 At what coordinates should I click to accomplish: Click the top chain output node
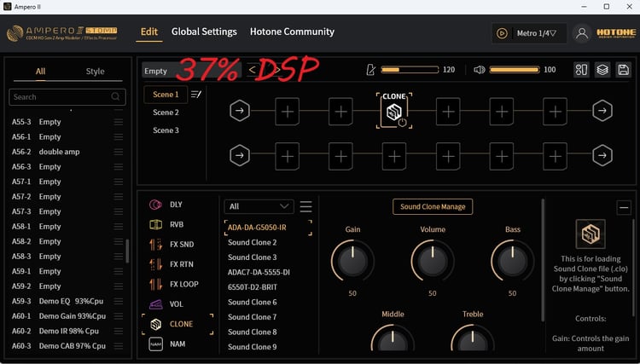[602, 111]
